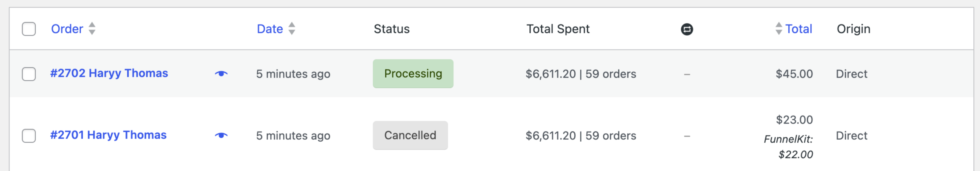Check the box for order #2701

coord(29,136)
